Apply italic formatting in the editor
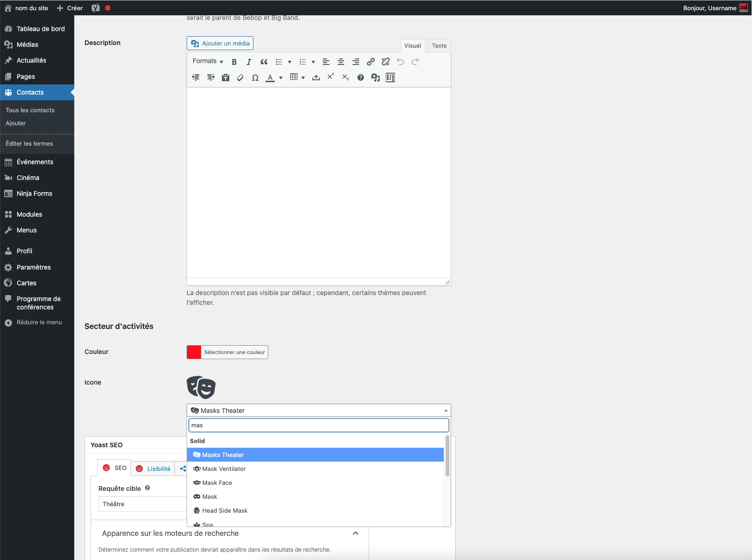752x560 pixels. point(249,62)
